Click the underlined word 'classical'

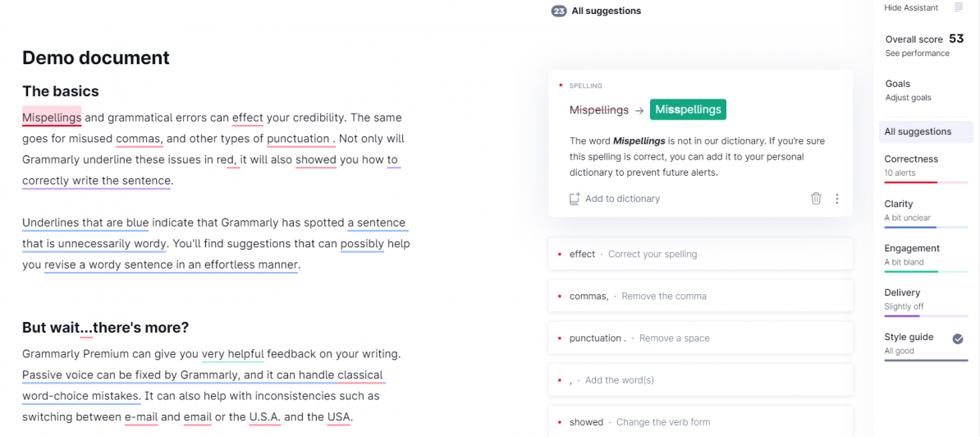pyautogui.click(x=360, y=375)
